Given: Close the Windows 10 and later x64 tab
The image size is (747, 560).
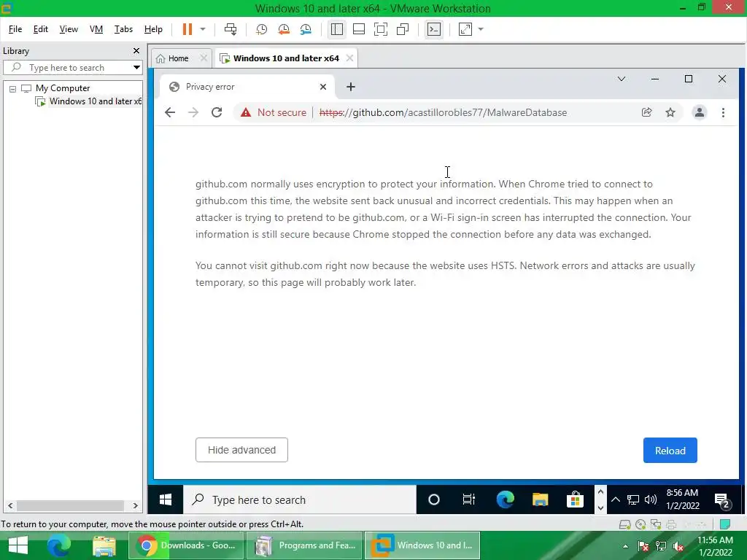Looking at the screenshot, I should [x=349, y=58].
